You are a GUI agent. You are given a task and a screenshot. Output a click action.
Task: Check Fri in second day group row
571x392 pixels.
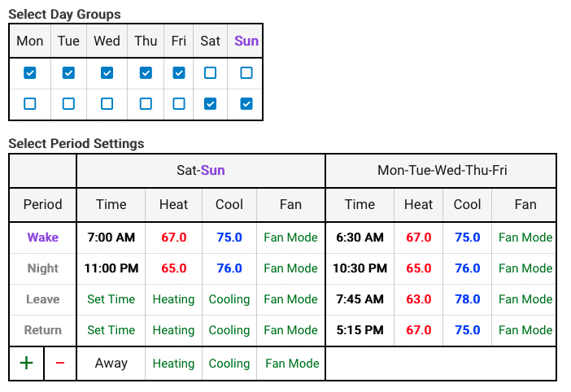179,104
